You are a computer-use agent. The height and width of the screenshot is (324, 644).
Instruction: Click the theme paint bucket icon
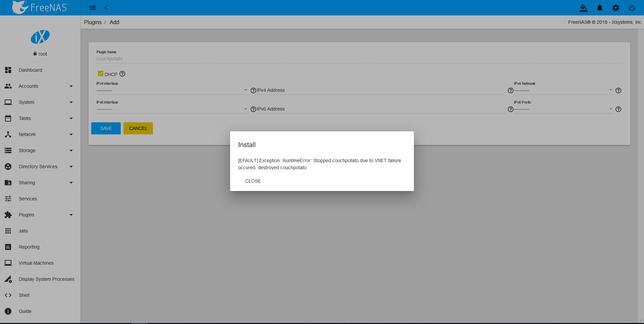point(583,8)
